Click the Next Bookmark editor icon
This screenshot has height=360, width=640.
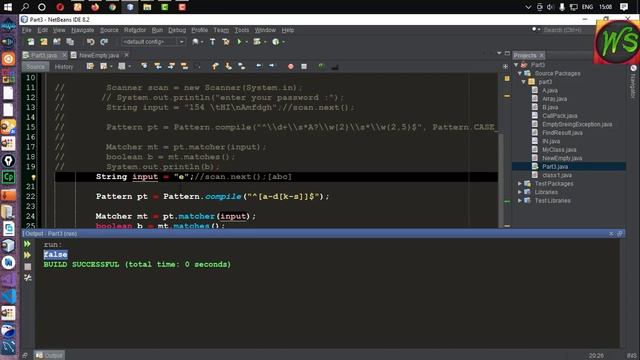point(228,66)
